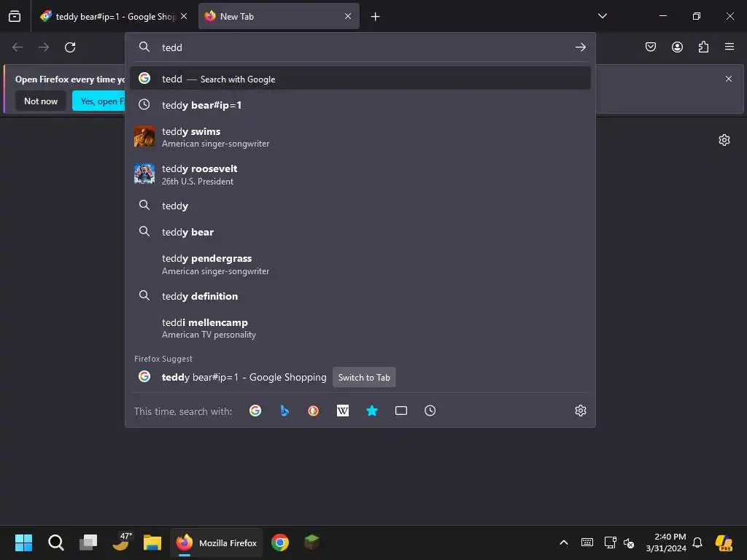This screenshot has width=747, height=560.
Task: Search history with clock icon
Action: 430,411
